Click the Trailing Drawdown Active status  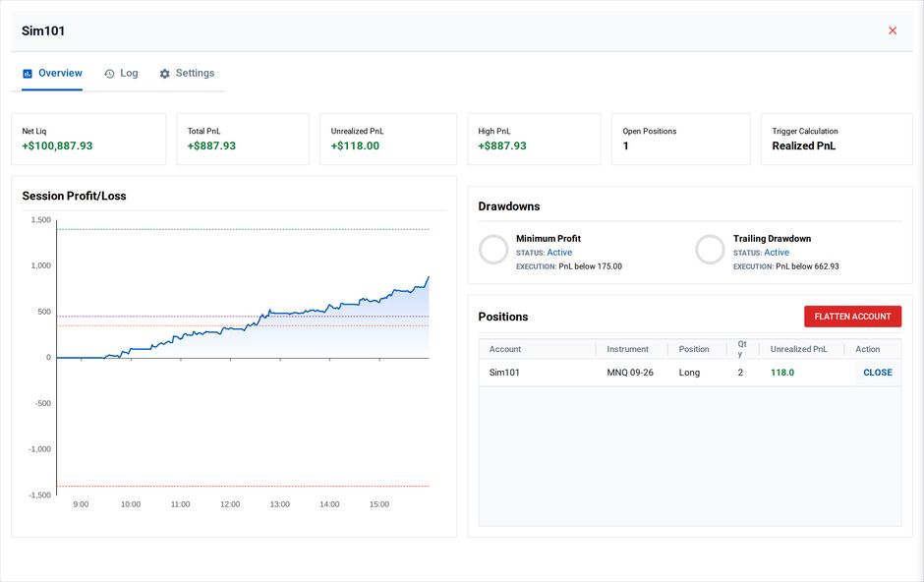(777, 252)
